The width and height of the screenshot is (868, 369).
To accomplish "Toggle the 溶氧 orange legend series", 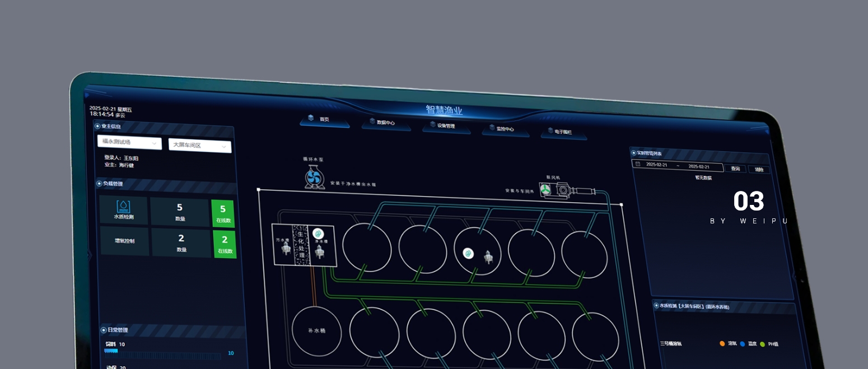I will pyautogui.click(x=722, y=343).
